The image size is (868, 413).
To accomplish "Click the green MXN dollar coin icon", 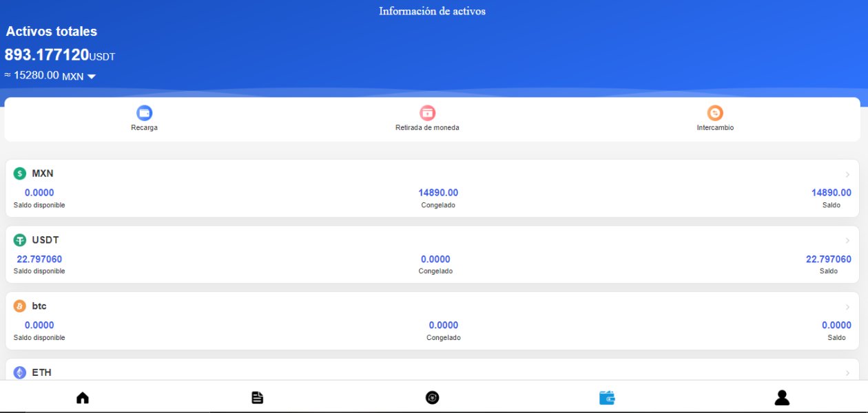I will tap(20, 173).
